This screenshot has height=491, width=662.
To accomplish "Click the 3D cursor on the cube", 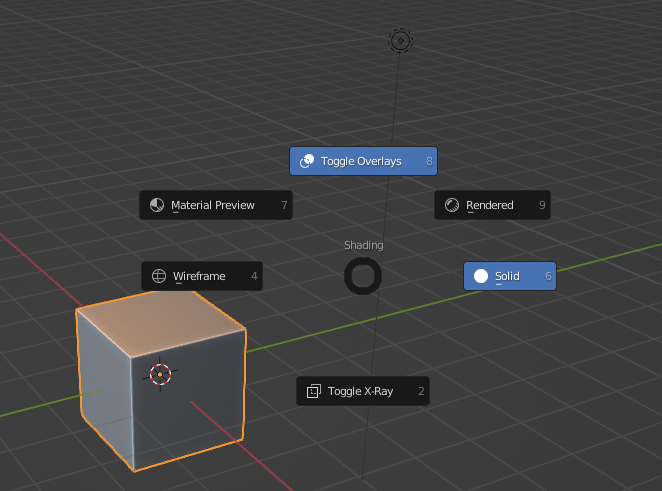I will pyautogui.click(x=160, y=374).
